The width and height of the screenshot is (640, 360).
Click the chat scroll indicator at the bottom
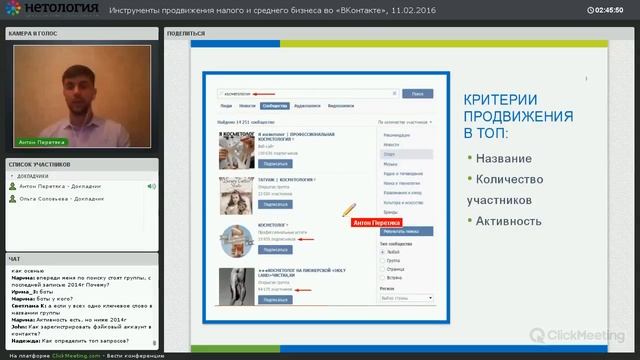tap(154, 343)
